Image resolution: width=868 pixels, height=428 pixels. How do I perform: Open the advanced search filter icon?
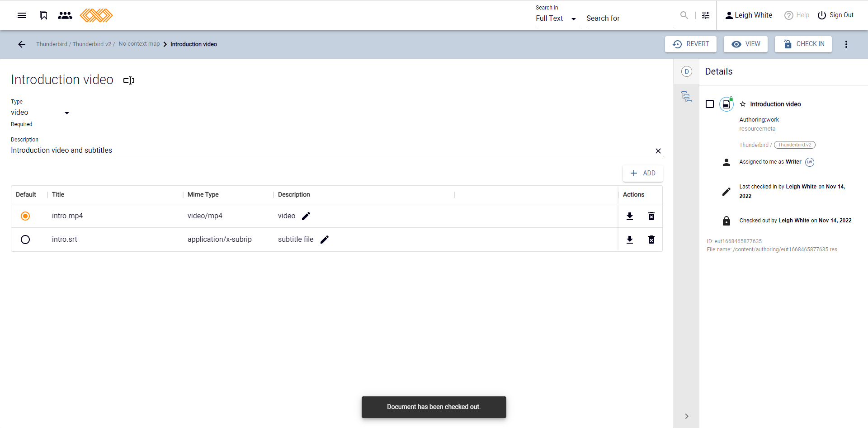(705, 15)
